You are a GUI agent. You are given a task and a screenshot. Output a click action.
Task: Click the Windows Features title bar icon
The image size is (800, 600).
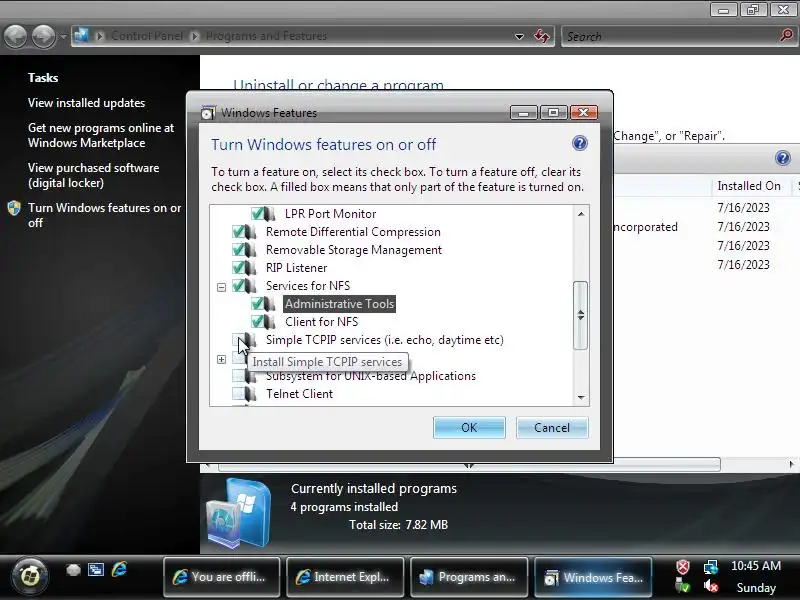pyautogui.click(x=207, y=112)
